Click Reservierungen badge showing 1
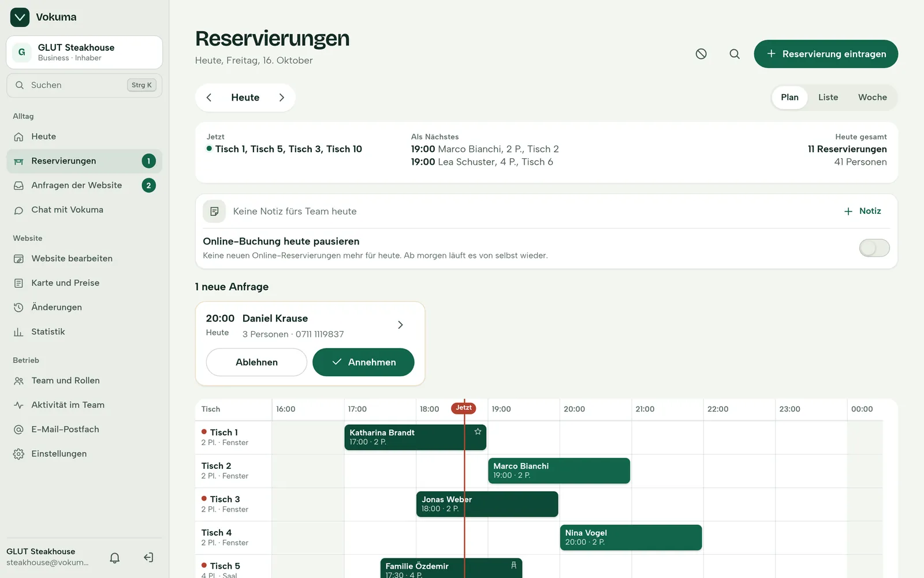The height and width of the screenshot is (578, 924). (148, 161)
